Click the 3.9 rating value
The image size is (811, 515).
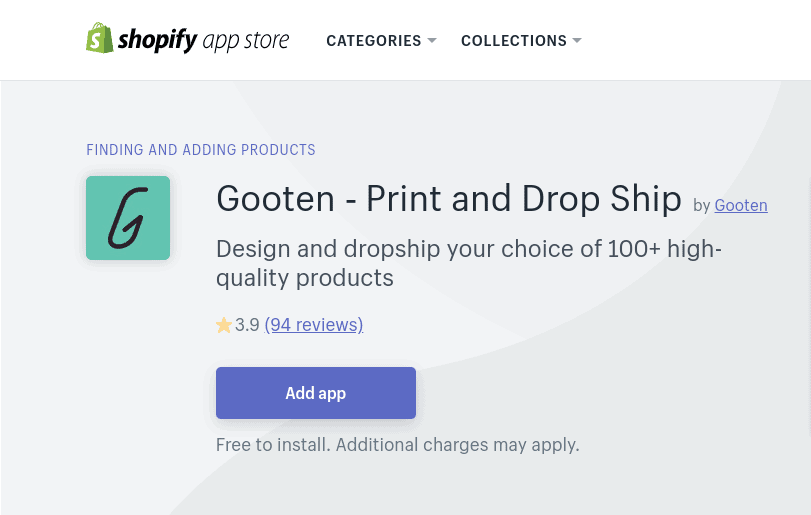[x=247, y=325]
